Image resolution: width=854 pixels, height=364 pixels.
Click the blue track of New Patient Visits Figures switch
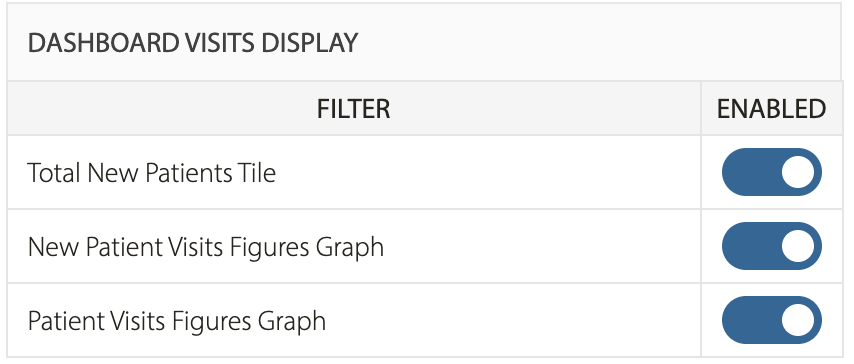click(751, 246)
